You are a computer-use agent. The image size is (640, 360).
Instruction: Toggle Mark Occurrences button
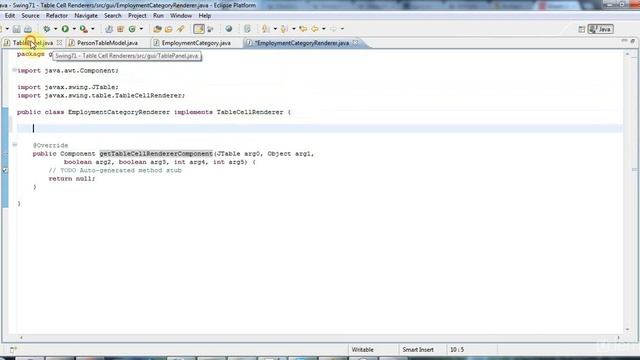click(199, 29)
